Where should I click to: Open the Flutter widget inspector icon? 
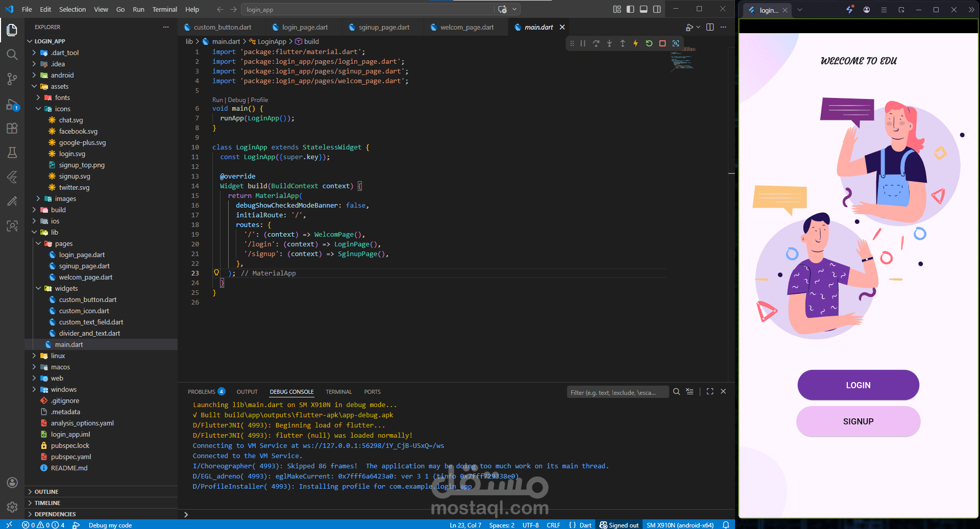tap(676, 43)
